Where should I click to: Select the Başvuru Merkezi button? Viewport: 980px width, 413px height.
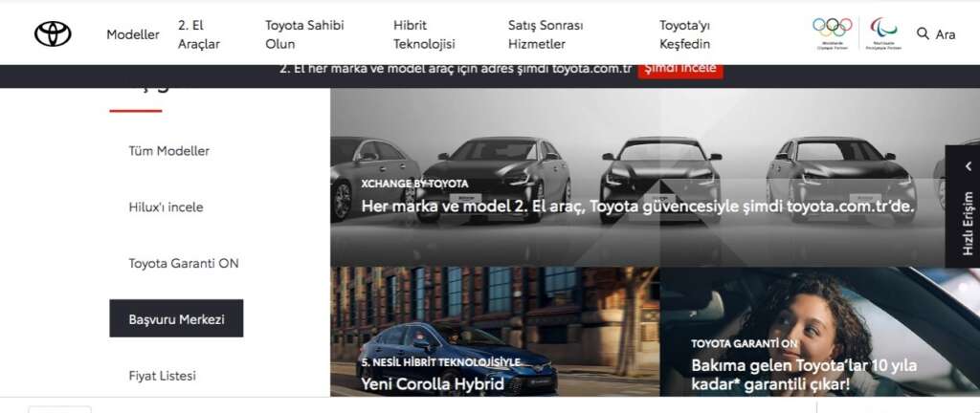pyautogui.click(x=176, y=318)
